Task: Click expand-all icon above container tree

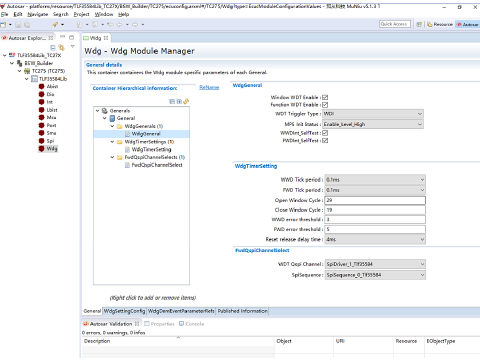Action: click(179, 101)
